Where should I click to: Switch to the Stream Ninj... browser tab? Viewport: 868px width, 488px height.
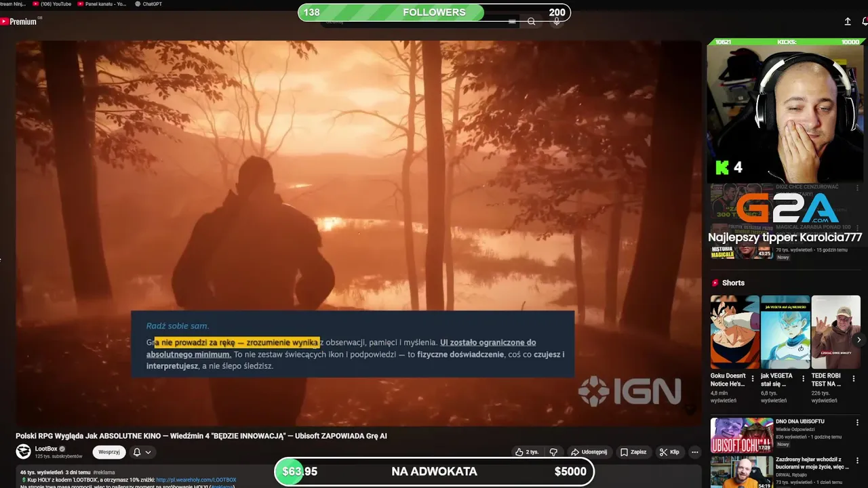[12, 4]
